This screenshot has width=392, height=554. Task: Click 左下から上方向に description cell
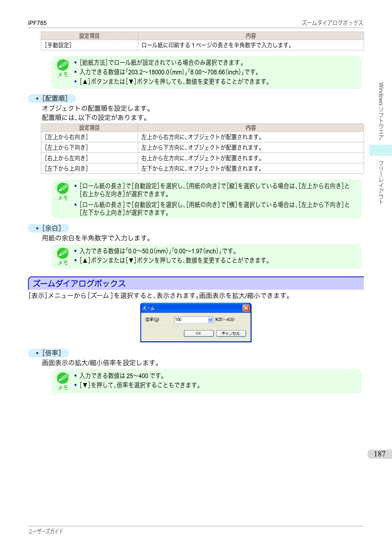(x=251, y=168)
